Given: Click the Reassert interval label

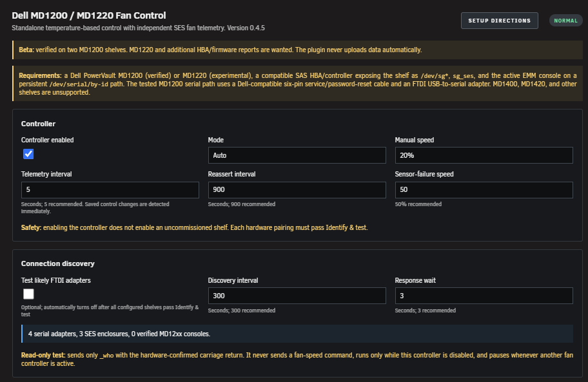Looking at the screenshot, I should 231,174.
